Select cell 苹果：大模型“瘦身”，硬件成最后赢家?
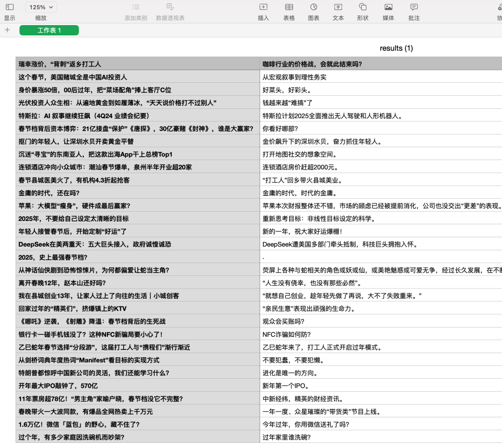Image resolution: width=502 pixels, height=448 pixels. [138, 206]
